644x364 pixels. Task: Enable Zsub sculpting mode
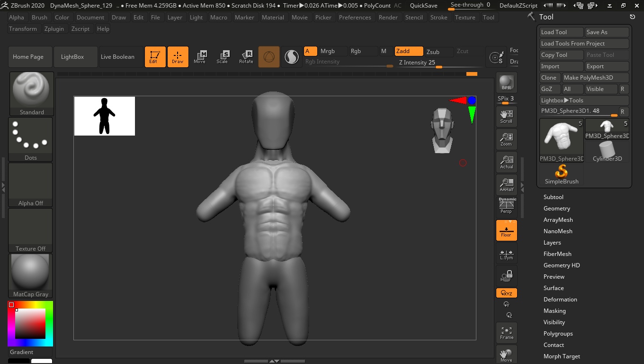click(433, 52)
